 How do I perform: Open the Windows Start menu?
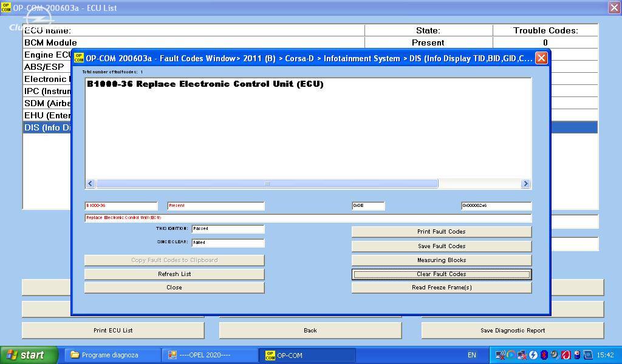[29, 355]
